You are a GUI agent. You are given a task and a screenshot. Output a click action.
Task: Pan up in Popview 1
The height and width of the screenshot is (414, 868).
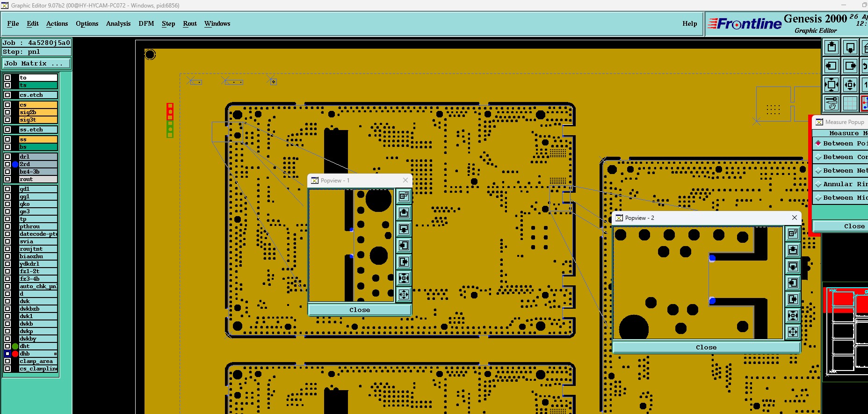pyautogui.click(x=404, y=213)
